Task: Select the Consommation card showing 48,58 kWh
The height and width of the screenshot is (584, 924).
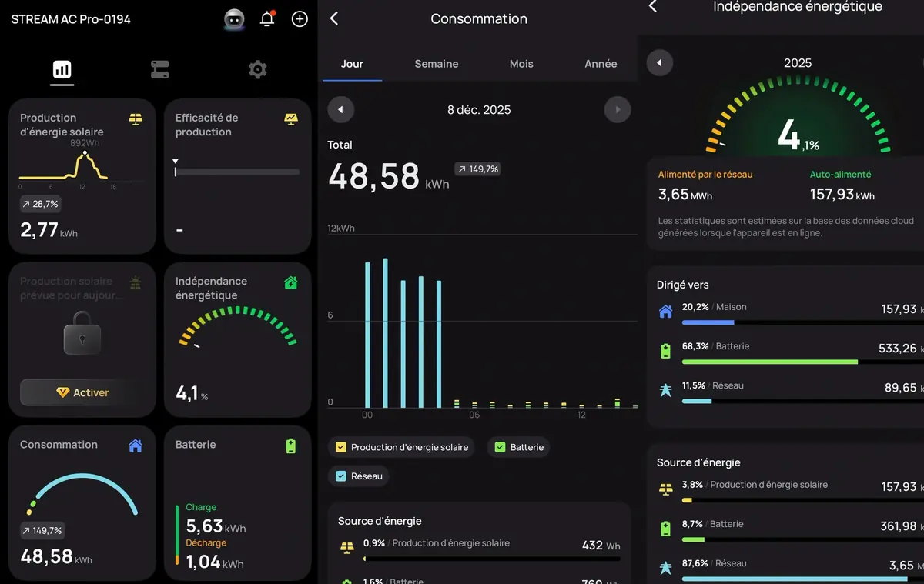Action: coord(81,504)
